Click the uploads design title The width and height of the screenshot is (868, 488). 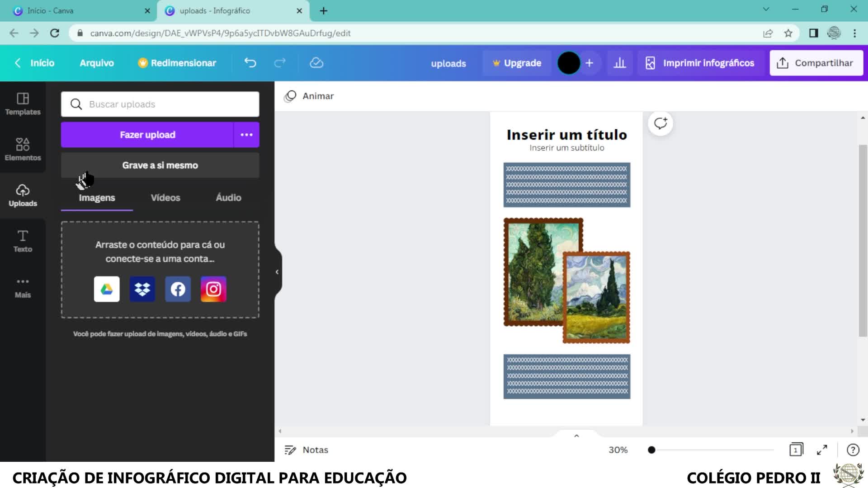click(x=448, y=63)
